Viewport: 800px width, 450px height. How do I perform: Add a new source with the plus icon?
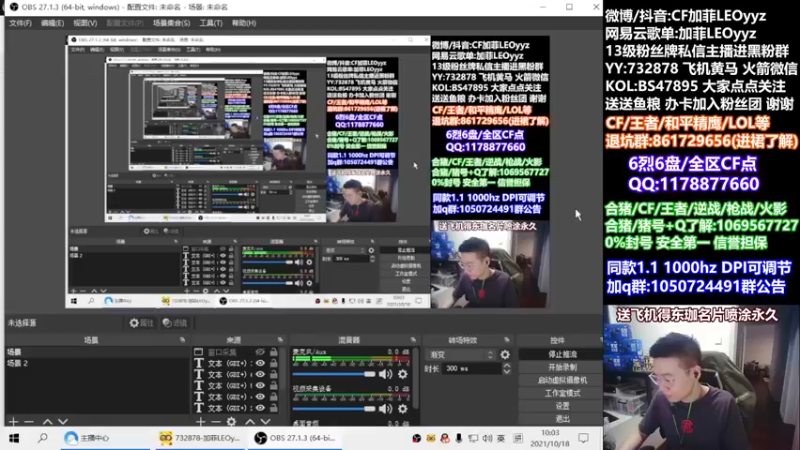pos(201,422)
